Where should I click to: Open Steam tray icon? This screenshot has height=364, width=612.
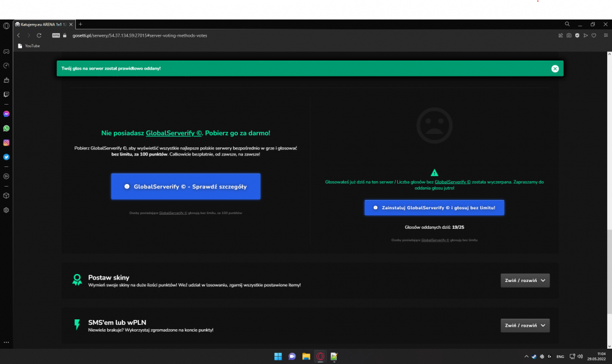coord(534,356)
